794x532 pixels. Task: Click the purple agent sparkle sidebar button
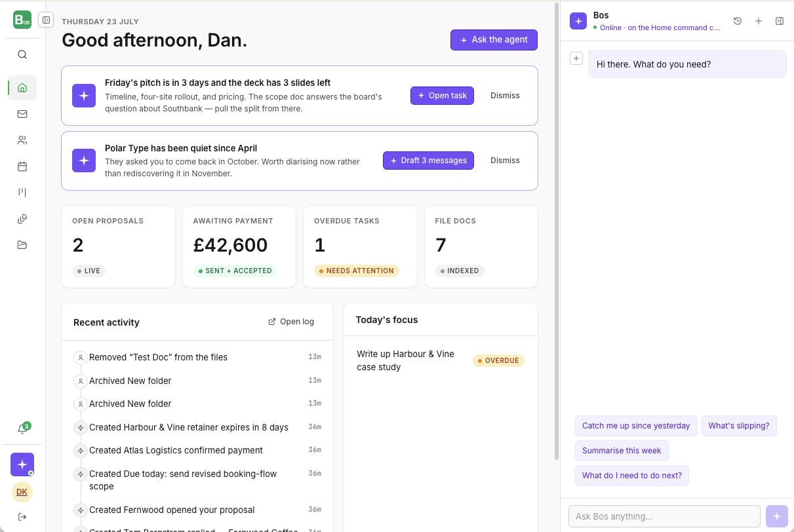point(22,465)
